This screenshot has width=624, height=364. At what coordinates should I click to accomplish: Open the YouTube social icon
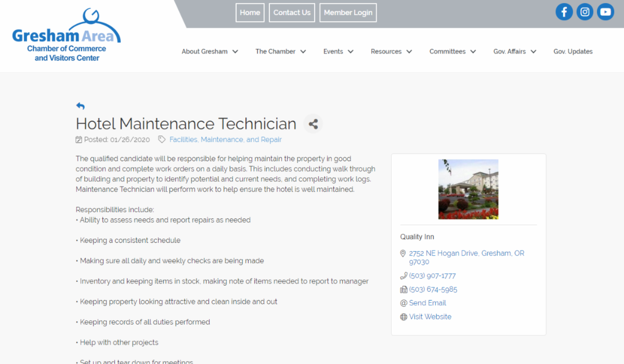605,12
